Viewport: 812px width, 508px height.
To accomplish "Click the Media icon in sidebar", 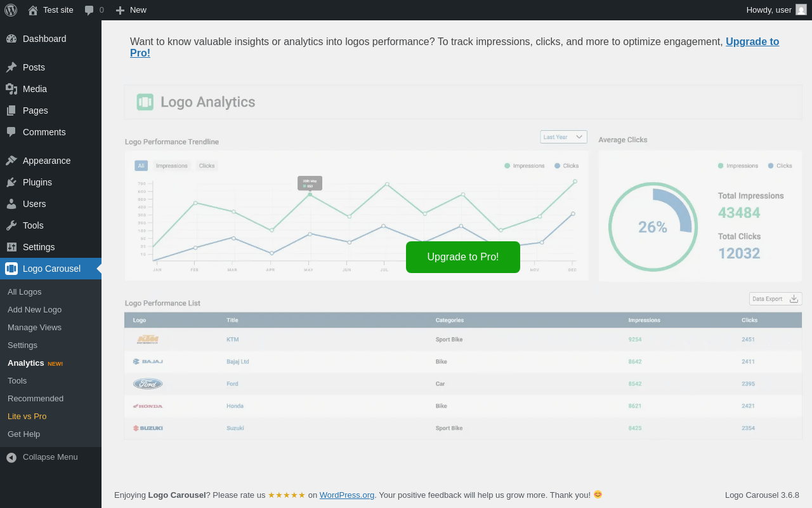I will click(x=11, y=89).
